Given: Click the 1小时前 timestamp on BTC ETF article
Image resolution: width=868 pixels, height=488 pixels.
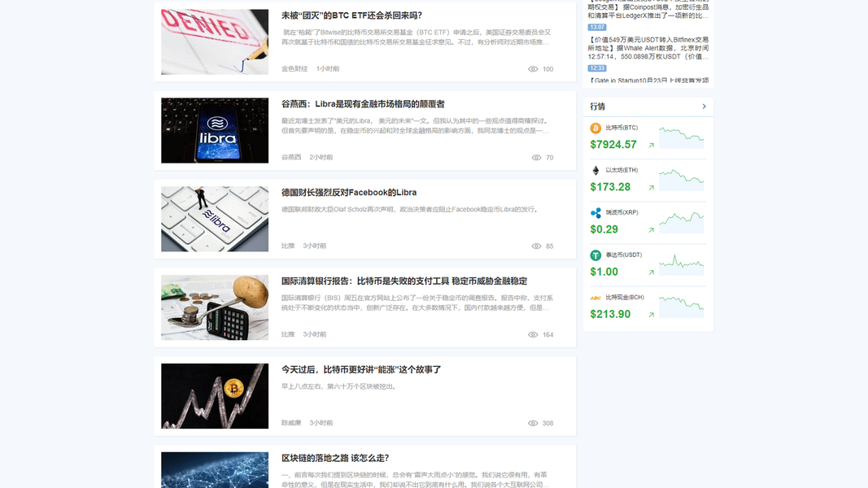Looking at the screenshot, I should point(328,69).
